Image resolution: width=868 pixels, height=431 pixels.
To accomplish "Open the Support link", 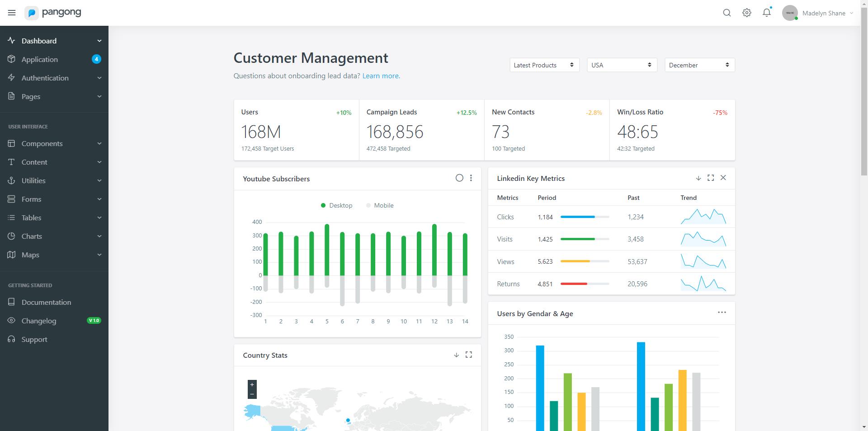I will [x=54, y=339].
